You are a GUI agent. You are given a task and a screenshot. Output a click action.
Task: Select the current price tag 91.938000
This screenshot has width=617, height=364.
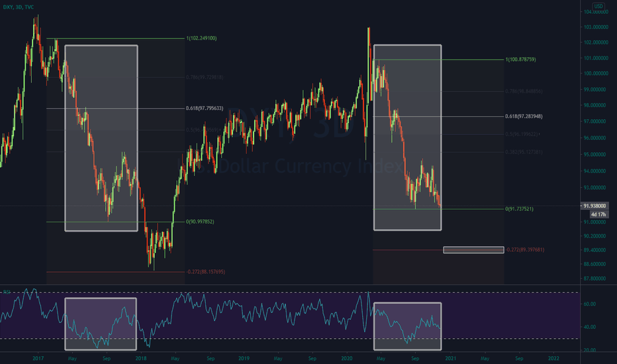tap(594, 206)
